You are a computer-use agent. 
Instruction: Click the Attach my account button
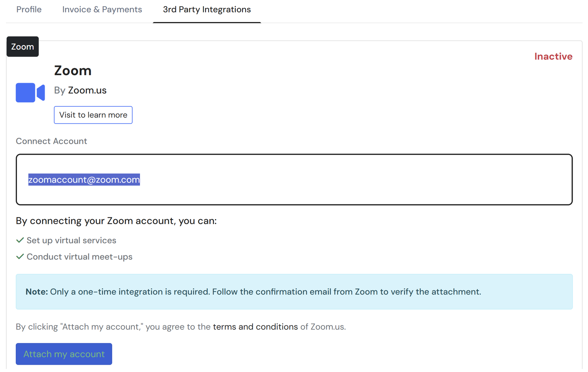pyautogui.click(x=64, y=354)
